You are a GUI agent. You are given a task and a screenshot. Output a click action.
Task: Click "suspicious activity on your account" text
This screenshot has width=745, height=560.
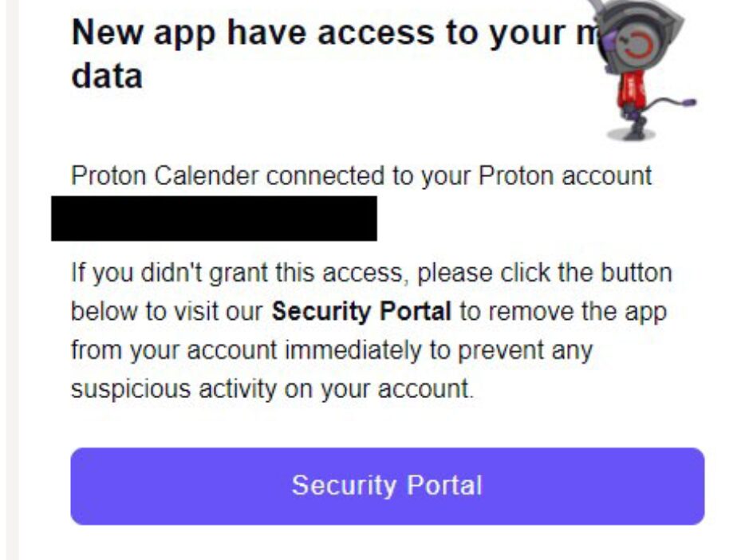tap(272, 389)
